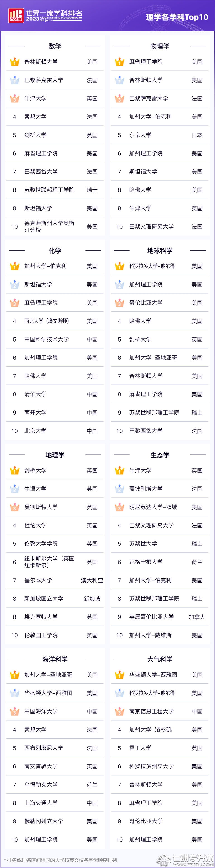Select the 数学 section heading

55,46
